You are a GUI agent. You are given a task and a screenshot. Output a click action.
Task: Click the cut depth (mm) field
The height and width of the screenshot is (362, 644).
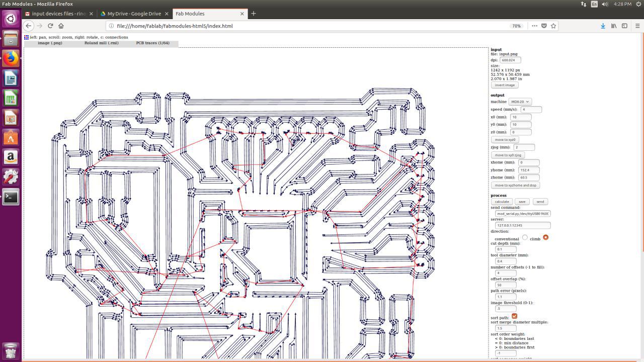point(506,249)
